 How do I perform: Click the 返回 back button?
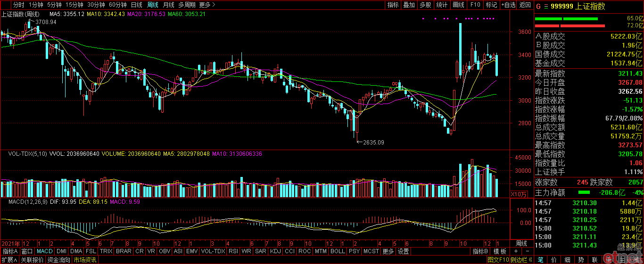click(x=525, y=5)
